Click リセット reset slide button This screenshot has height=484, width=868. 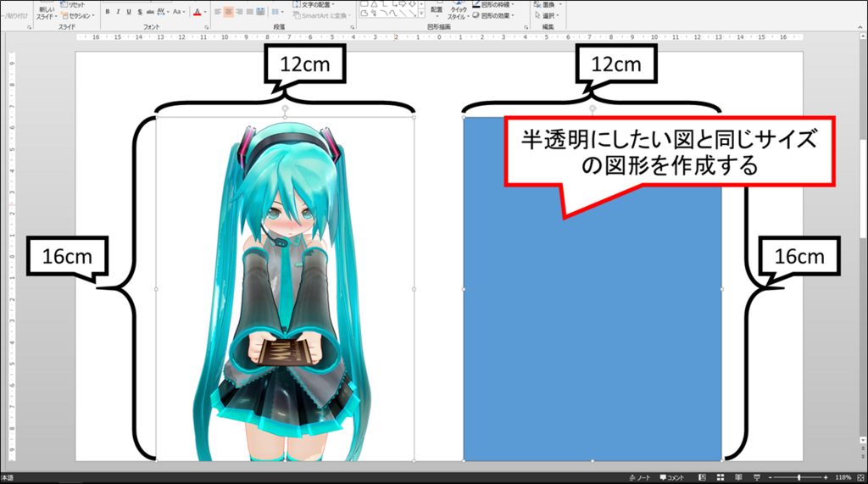73,4
